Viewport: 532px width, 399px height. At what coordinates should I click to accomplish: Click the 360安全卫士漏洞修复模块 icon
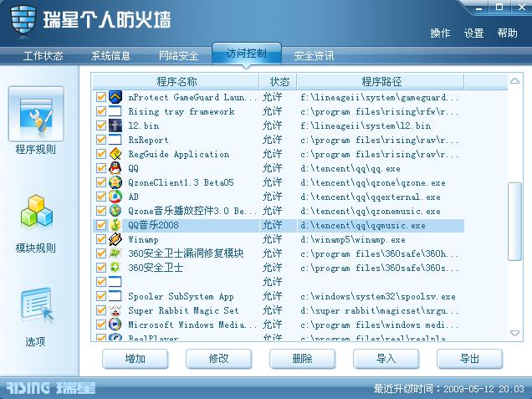[x=115, y=253]
